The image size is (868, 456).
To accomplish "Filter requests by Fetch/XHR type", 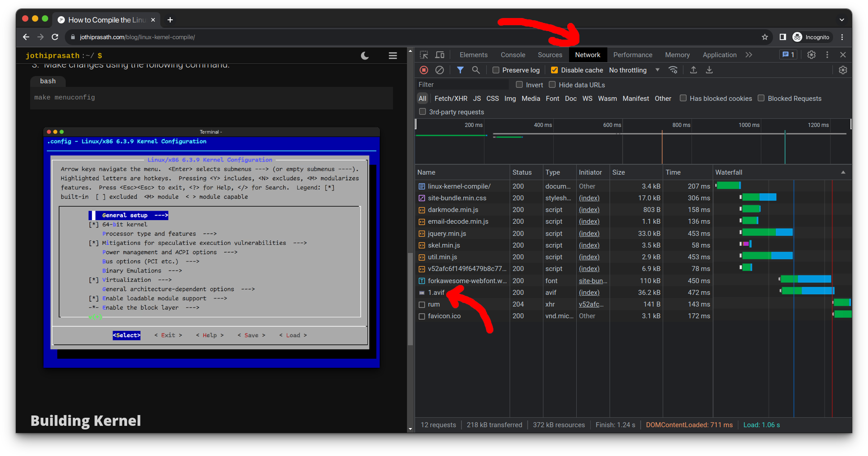I will pyautogui.click(x=451, y=99).
